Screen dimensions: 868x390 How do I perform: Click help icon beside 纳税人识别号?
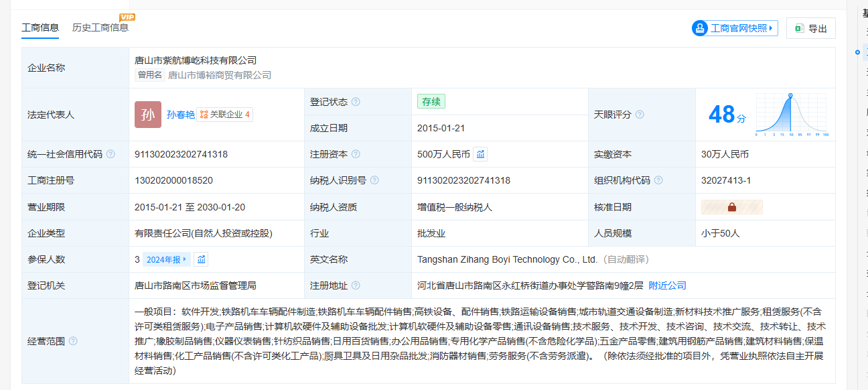[374, 180]
